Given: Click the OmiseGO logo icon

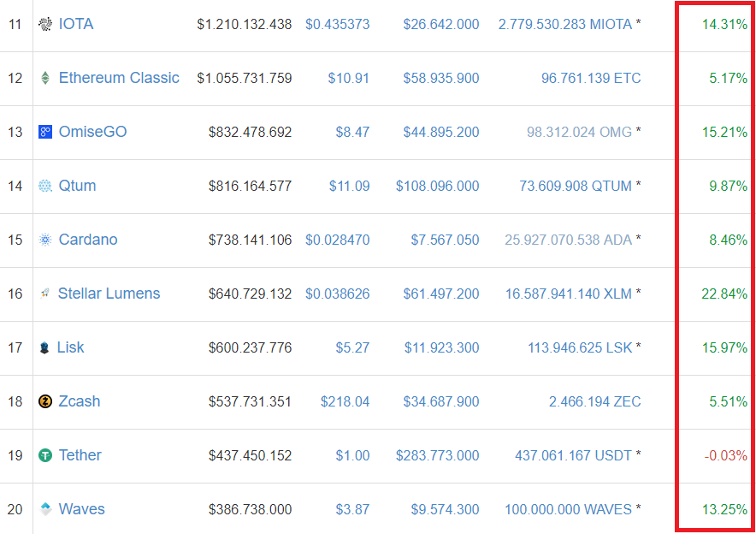Looking at the screenshot, I should click(45, 132).
